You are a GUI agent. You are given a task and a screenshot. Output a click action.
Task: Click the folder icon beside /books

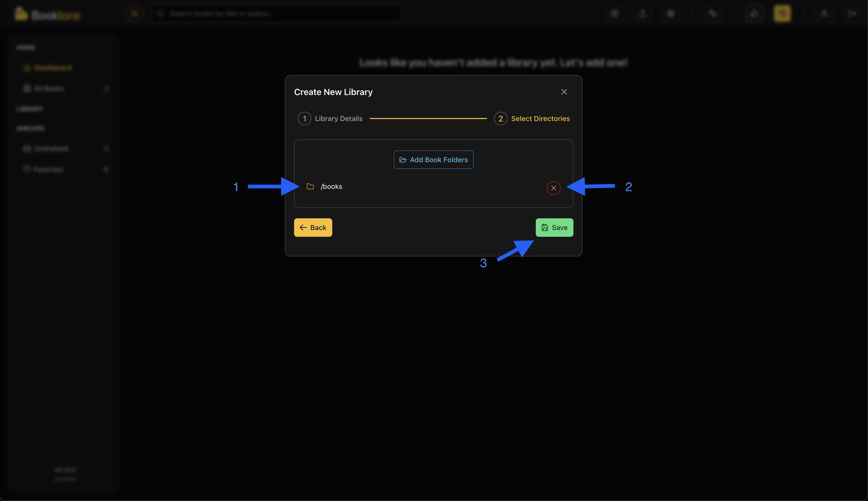(x=310, y=186)
